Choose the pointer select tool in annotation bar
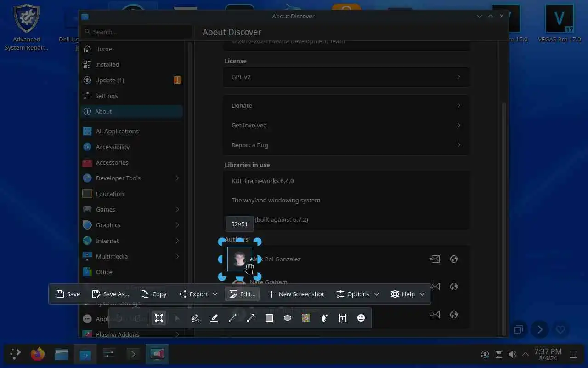Image resolution: width=588 pixels, height=368 pixels. click(177, 318)
